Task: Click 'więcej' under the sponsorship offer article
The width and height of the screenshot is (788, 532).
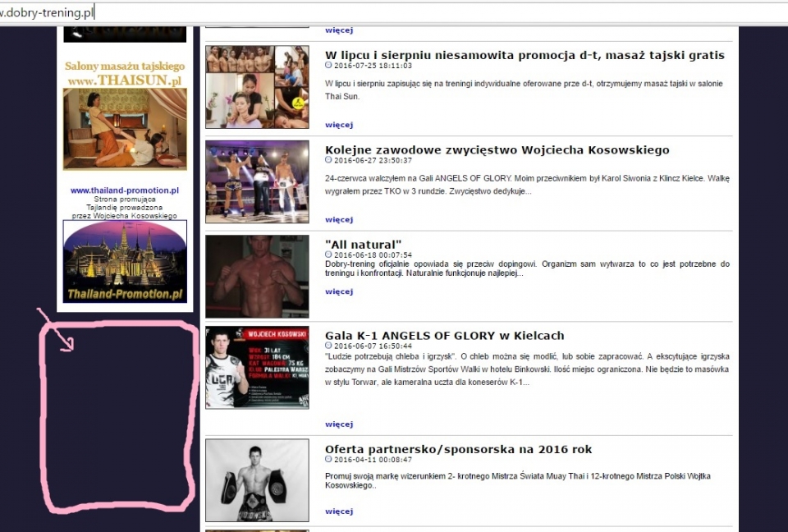Action: 338,511
